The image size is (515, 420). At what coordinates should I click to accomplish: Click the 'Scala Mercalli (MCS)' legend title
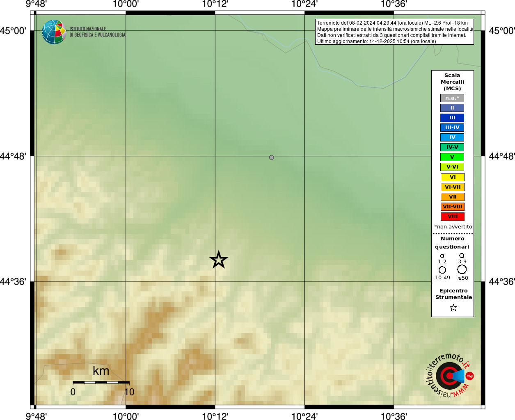tap(452, 82)
